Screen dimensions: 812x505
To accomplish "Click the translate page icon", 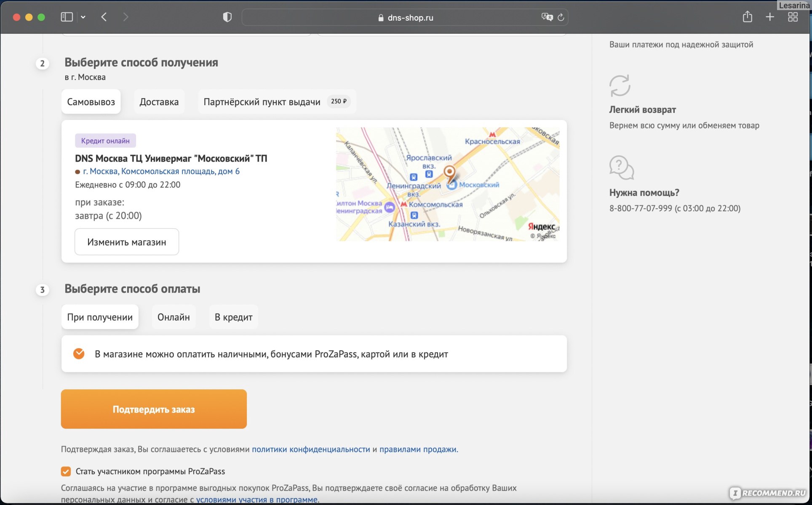I will (547, 17).
